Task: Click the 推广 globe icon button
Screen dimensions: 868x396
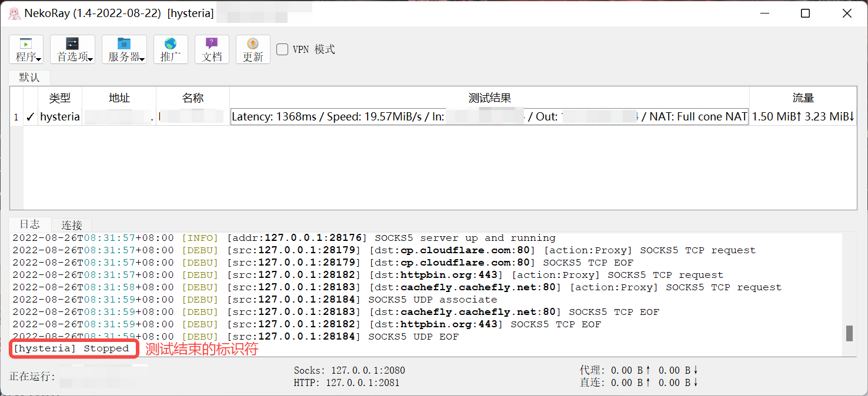Action: (171, 49)
